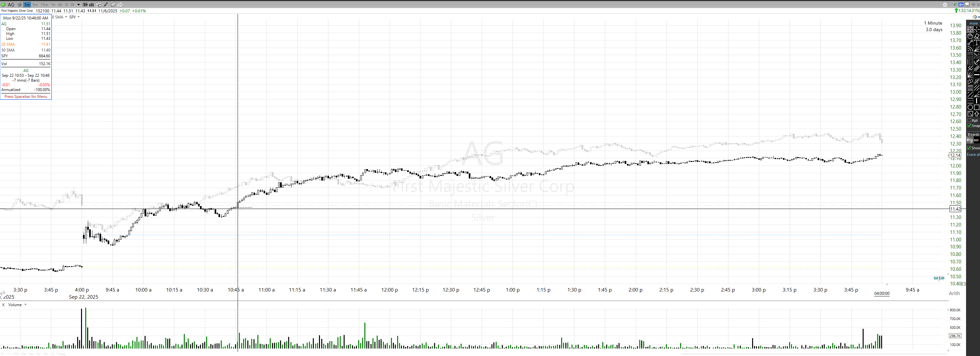Open the timeframe dropdown arrow after W
The width and height of the screenshot is (980, 356).
79,5
